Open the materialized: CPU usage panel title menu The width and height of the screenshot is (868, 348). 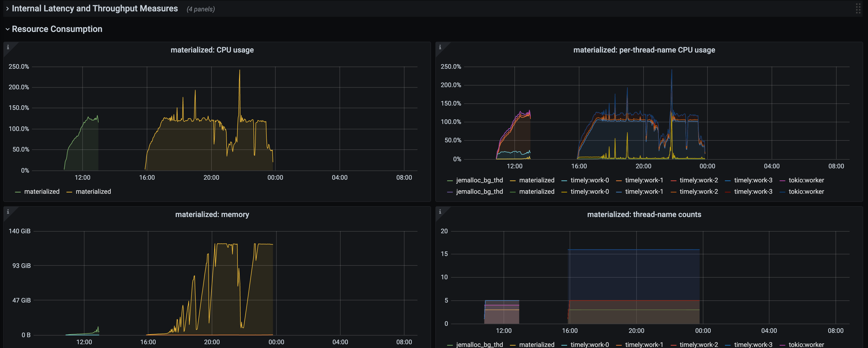coord(212,50)
